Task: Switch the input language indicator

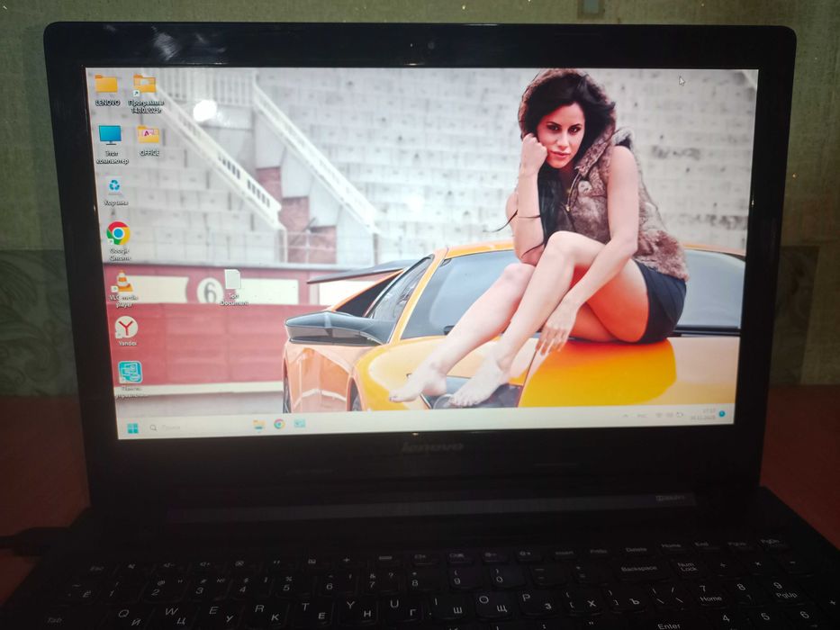Action: 642,416
